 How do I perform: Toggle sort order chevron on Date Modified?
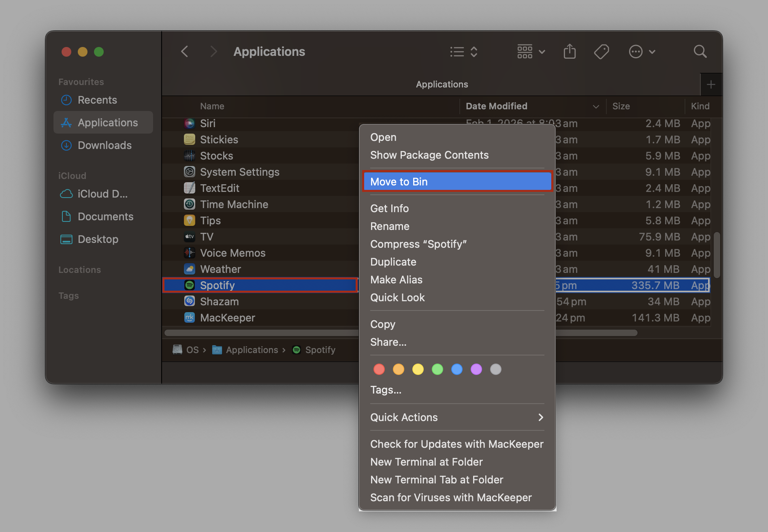click(596, 106)
